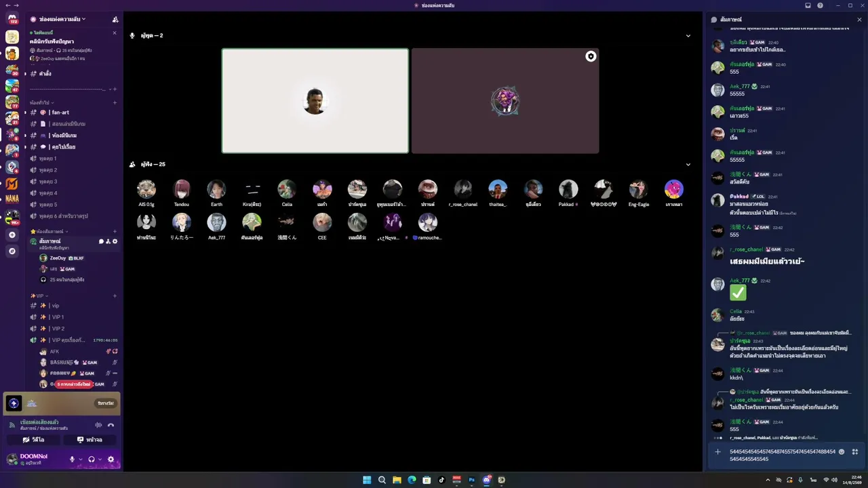Add channel in VIP category
868x488 pixels.
115,296
